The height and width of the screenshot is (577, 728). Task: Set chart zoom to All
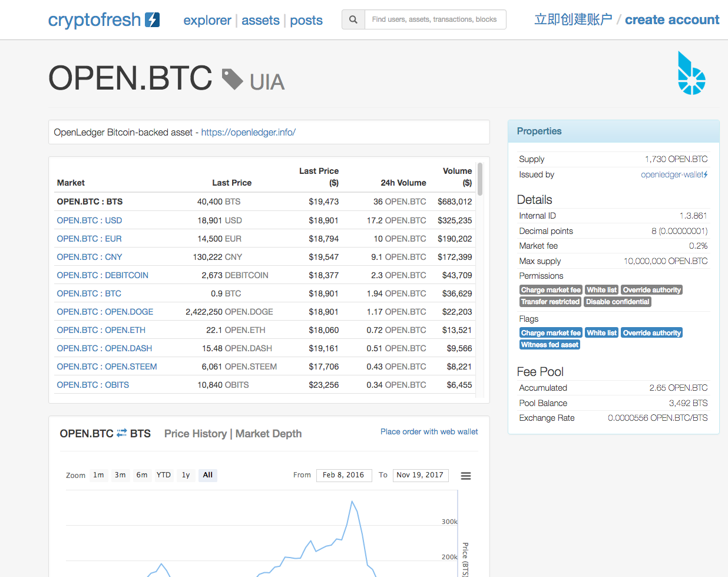pos(208,475)
